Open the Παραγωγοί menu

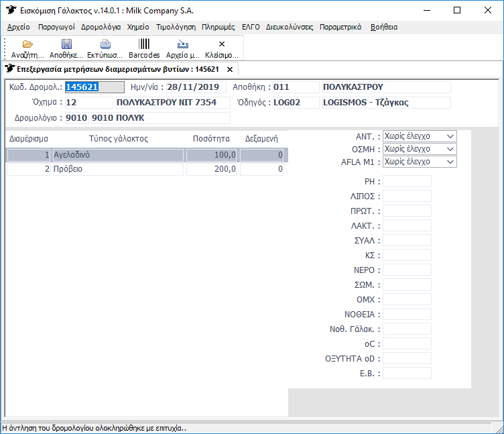[56, 28]
